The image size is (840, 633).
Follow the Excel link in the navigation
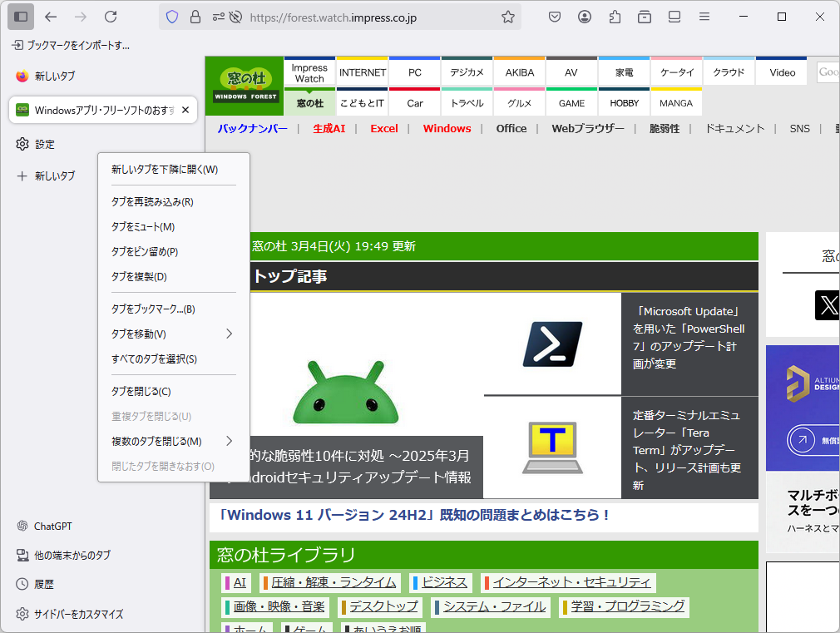383,129
